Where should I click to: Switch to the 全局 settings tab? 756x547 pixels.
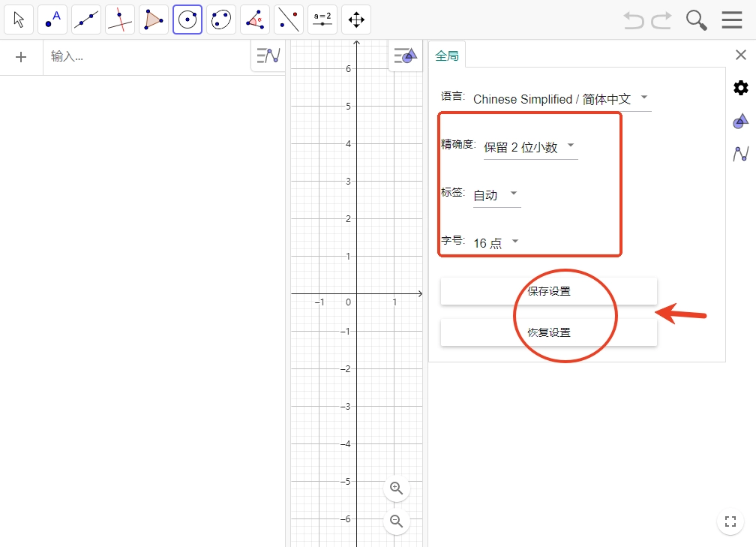click(448, 54)
